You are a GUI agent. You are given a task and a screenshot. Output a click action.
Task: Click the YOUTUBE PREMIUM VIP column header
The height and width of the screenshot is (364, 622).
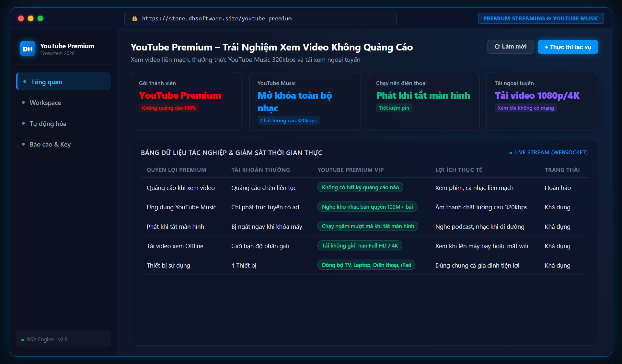pos(351,170)
